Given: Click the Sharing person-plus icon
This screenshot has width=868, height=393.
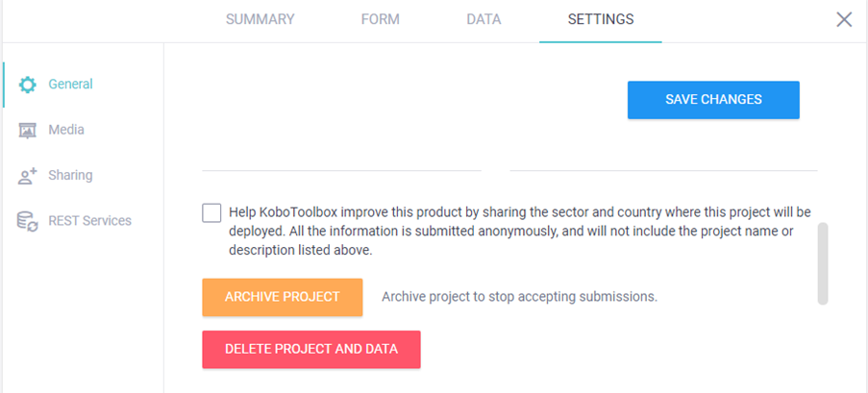Looking at the screenshot, I should (x=28, y=176).
